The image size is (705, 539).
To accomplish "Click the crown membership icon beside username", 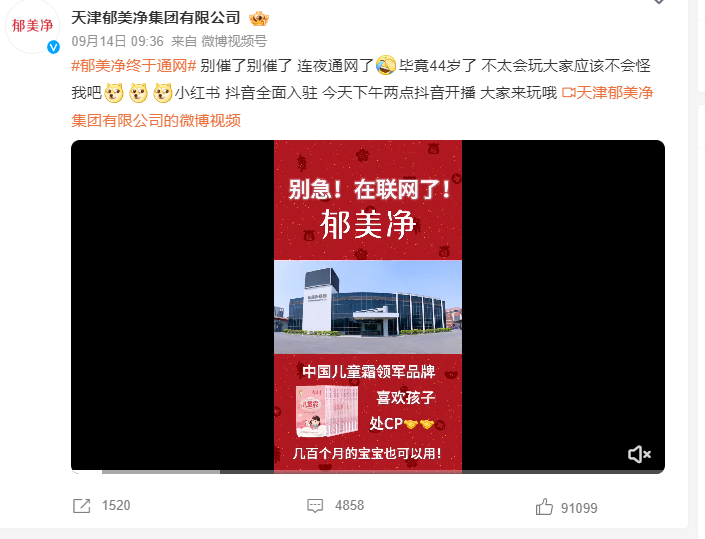I will (x=259, y=18).
